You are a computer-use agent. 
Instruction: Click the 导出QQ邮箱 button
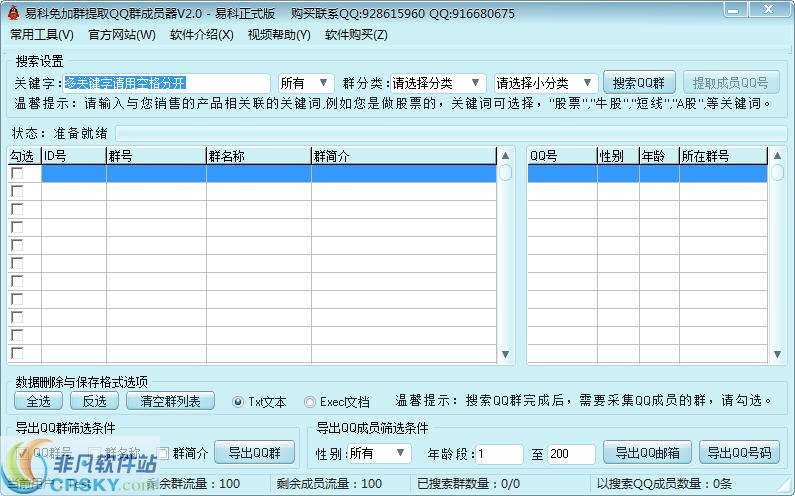[647, 452]
